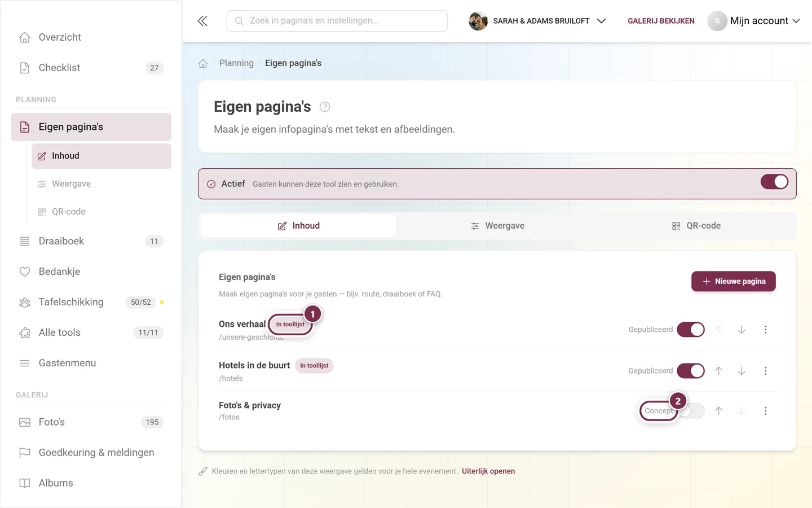The image size is (812, 508).
Task: Open more options for Hotels in de buurt
Action: (765, 371)
